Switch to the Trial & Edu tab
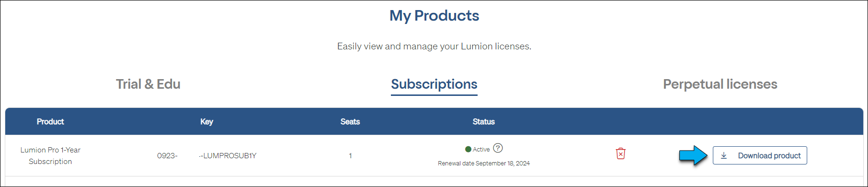The width and height of the screenshot is (868, 187). click(x=148, y=84)
